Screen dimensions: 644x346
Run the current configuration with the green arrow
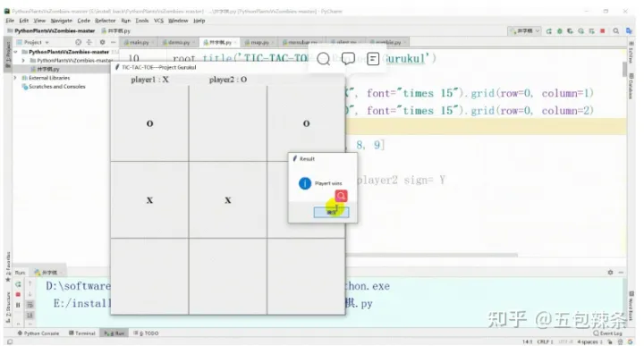pyautogui.click(x=549, y=30)
